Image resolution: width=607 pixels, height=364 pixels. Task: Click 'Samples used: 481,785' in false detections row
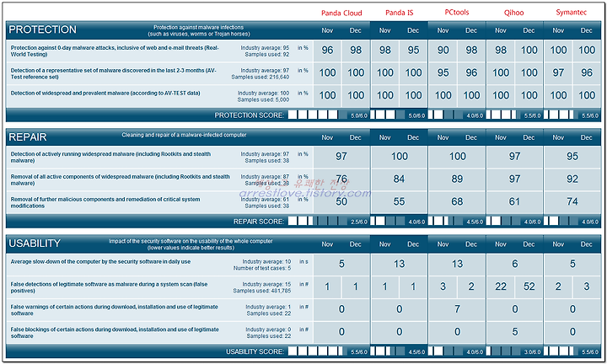click(x=261, y=291)
